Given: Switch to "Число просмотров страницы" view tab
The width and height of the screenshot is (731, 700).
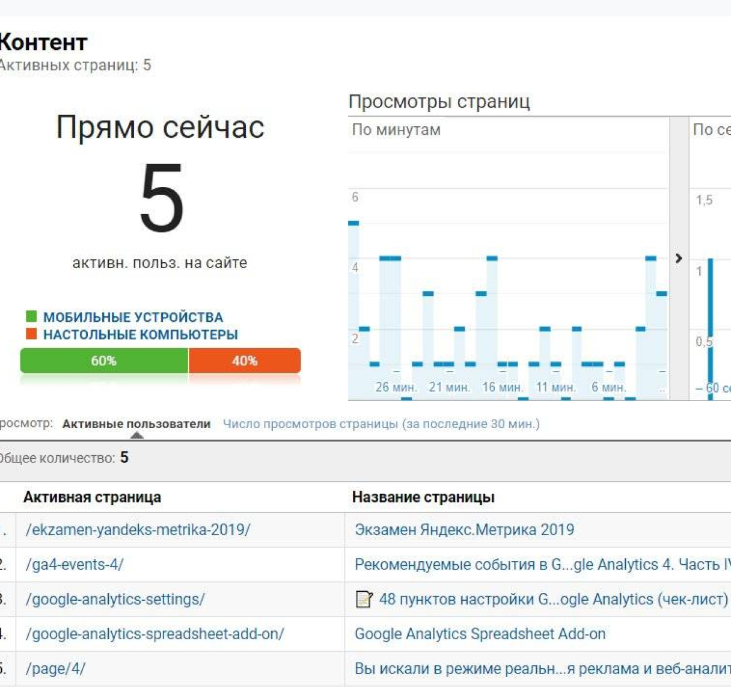Looking at the screenshot, I should pyautogui.click(x=381, y=424).
